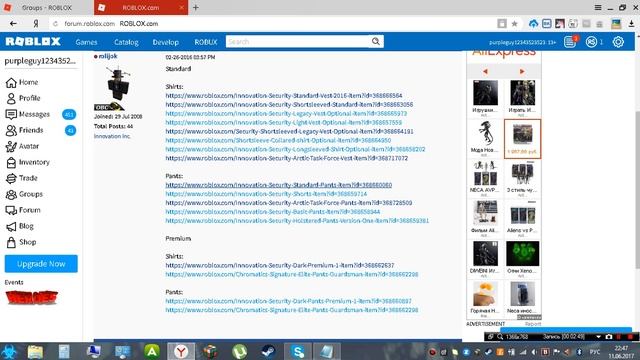The width and height of the screenshot is (640, 360).
Task: Report the advertisement
Action: 533,324
